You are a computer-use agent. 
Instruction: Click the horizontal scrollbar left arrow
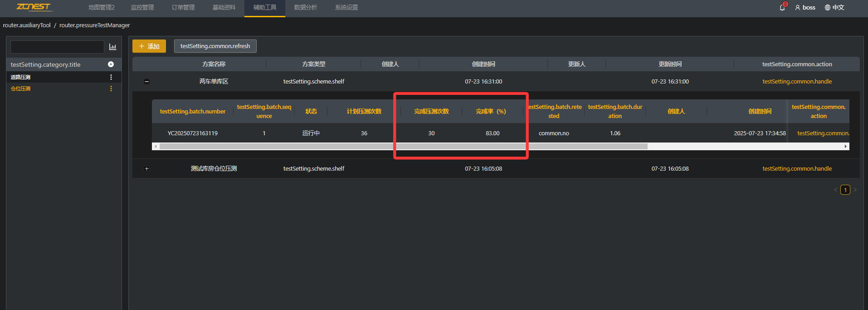pyautogui.click(x=156, y=147)
